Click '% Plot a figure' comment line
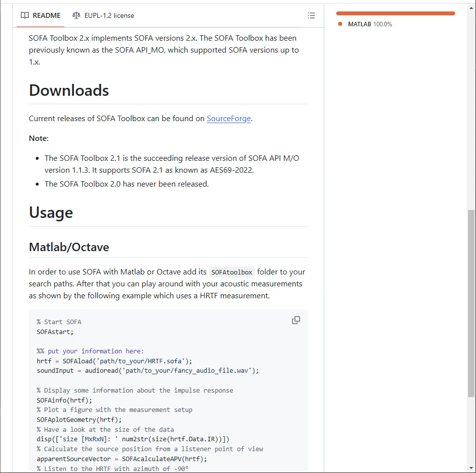The image size is (476, 473). (x=115, y=410)
